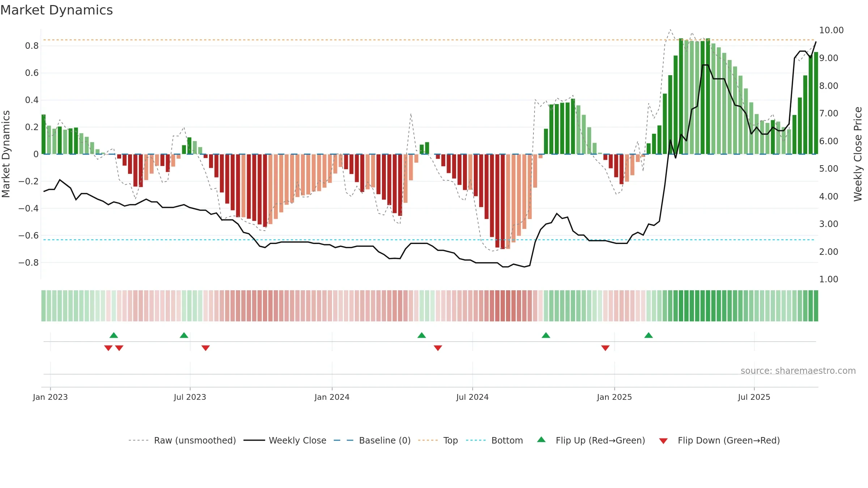The image size is (868, 488).
Task: Click the blue dashed Baseline line sample in legend
Action: pyautogui.click(x=344, y=440)
